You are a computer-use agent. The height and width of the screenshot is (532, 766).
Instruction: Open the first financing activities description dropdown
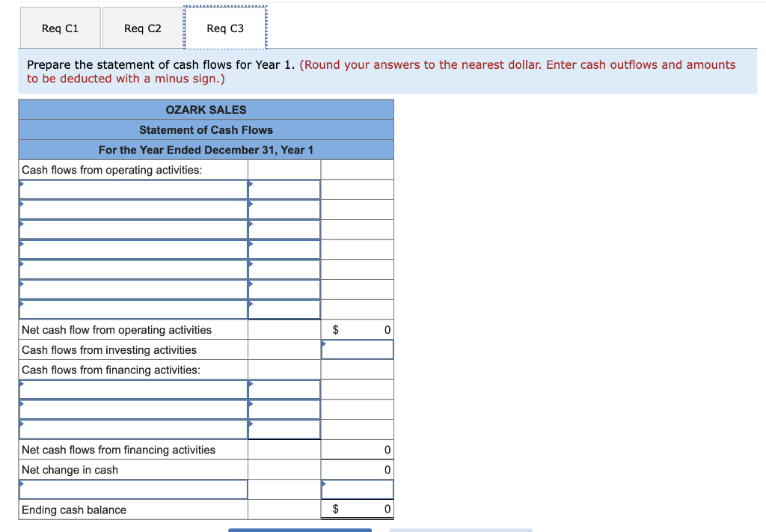(133, 389)
